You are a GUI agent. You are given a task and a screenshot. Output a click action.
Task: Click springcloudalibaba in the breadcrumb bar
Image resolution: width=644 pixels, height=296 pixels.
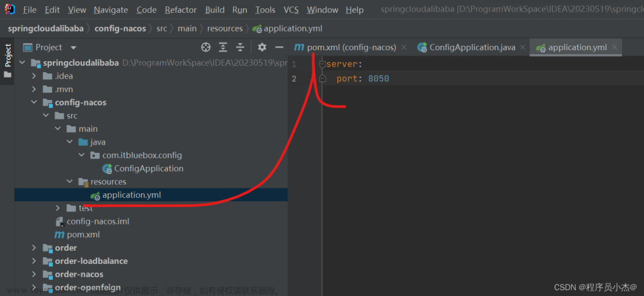point(45,28)
